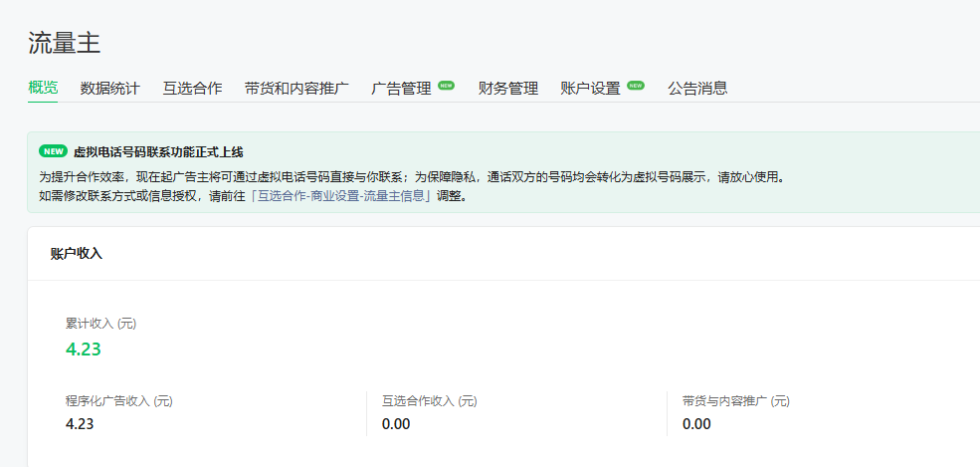Switch to the 概览 tab
The width and height of the screenshot is (980, 467).
tap(43, 88)
